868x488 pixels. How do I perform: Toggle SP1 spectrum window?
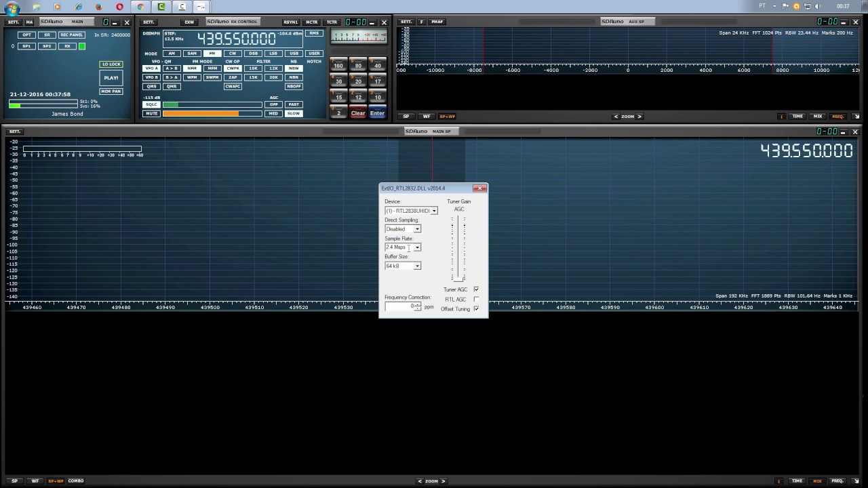click(26, 46)
